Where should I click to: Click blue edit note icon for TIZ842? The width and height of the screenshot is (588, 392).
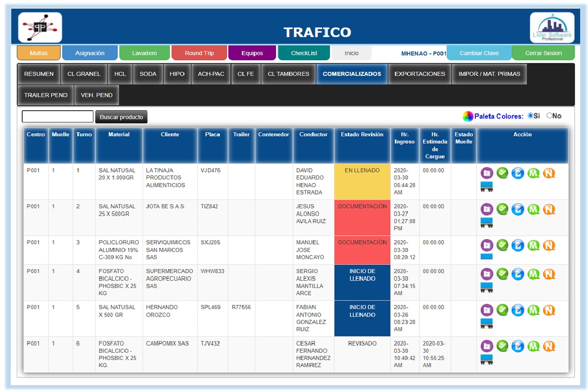click(x=517, y=209)
